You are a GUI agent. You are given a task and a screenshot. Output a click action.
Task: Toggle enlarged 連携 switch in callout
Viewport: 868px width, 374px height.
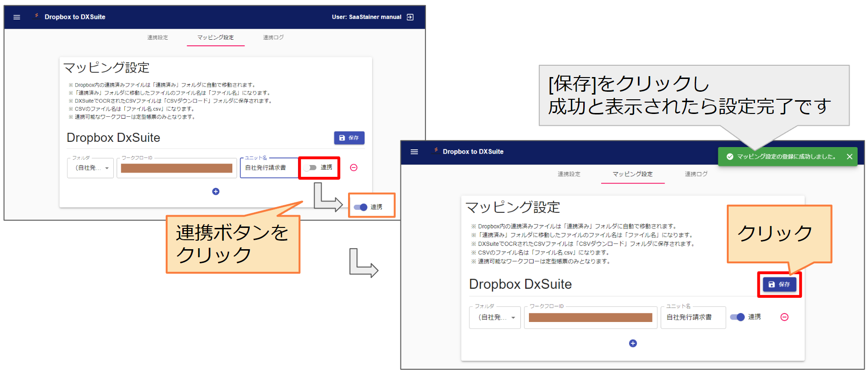coord(361,207)
